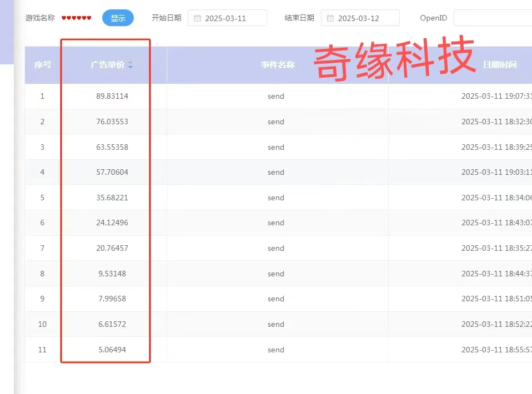Click row number 10 in 序号 column
This screenshot has height=394, width=532.
coord(42,324)
